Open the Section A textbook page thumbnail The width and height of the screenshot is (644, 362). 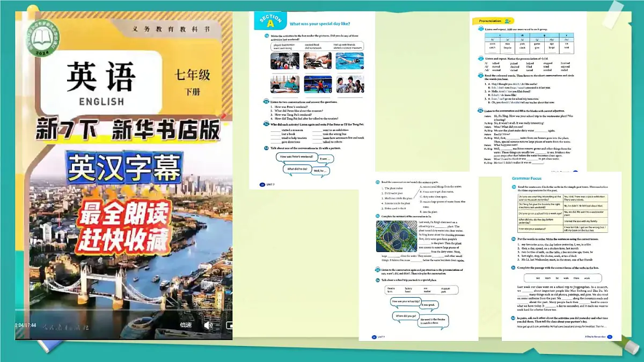pyautogui.click(x=312, y=100)
